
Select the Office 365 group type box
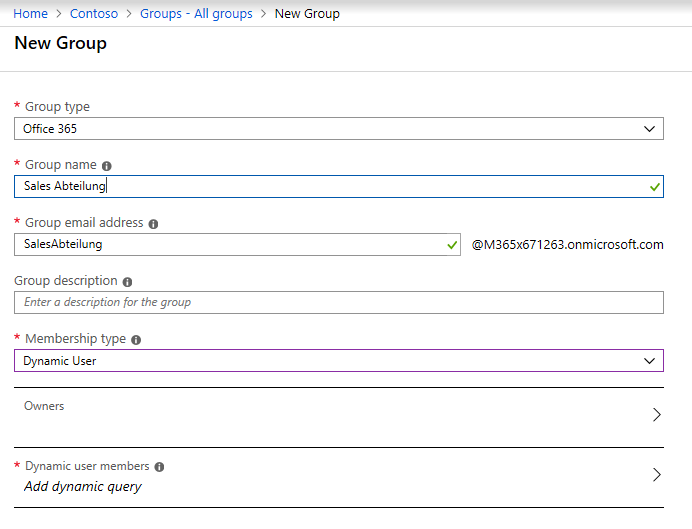[x=339, y=128]
